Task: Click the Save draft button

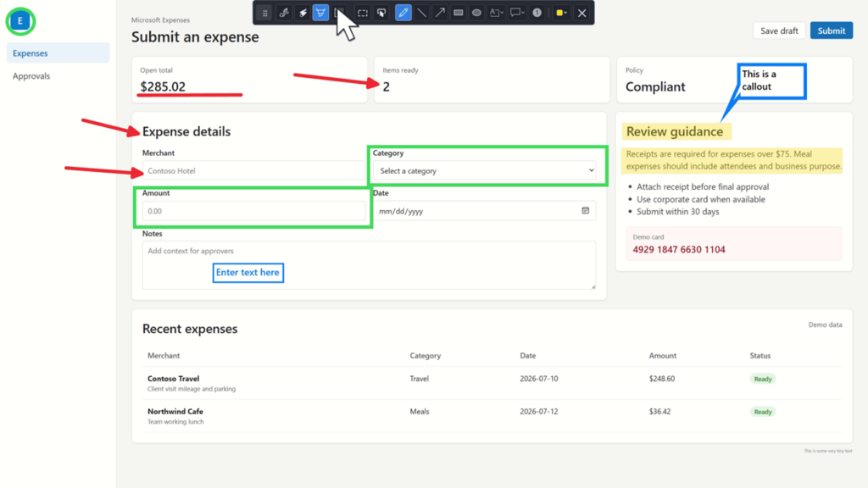Action: point(779,30)
